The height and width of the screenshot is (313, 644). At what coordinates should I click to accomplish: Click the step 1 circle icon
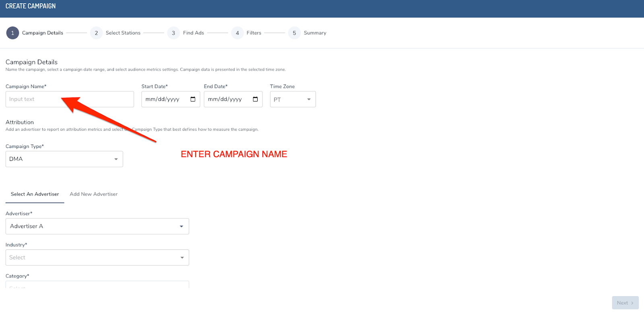[x=12, y=33]
